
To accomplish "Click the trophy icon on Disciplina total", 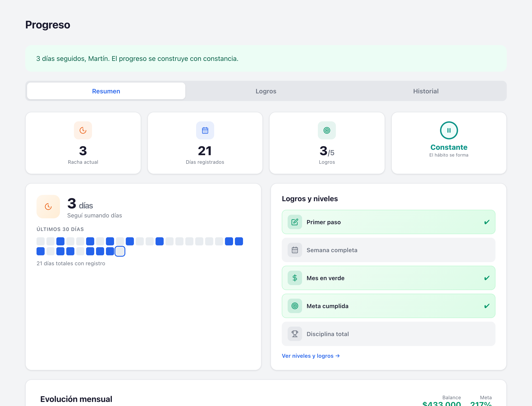I will 294,334.
